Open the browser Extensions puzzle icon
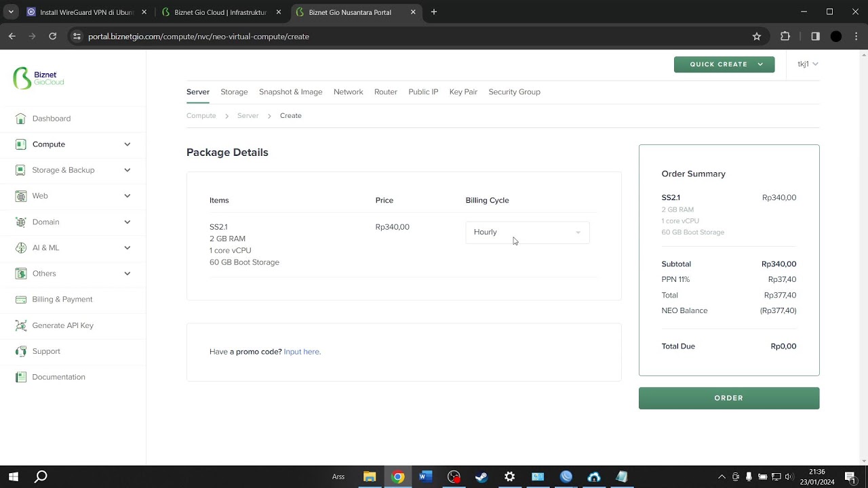Viewport: 868px width, 488px height. [785, 37]
